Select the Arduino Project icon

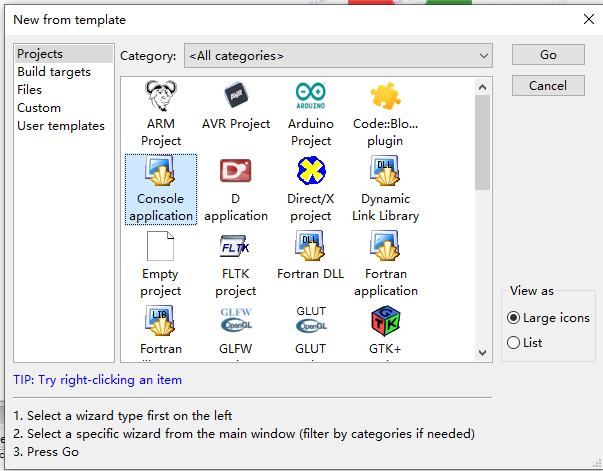(x=310, y=95)
